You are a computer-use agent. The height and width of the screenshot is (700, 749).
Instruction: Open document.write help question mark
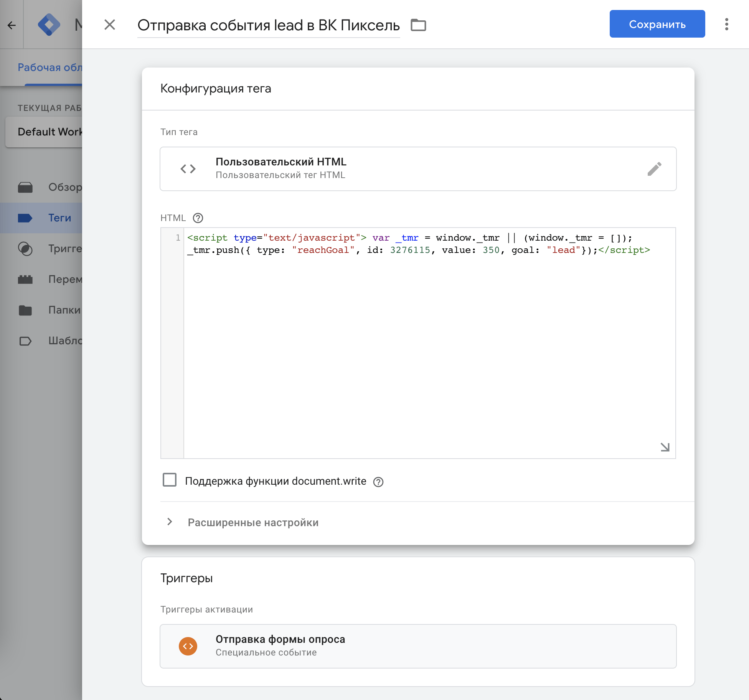tap(378, 482)
